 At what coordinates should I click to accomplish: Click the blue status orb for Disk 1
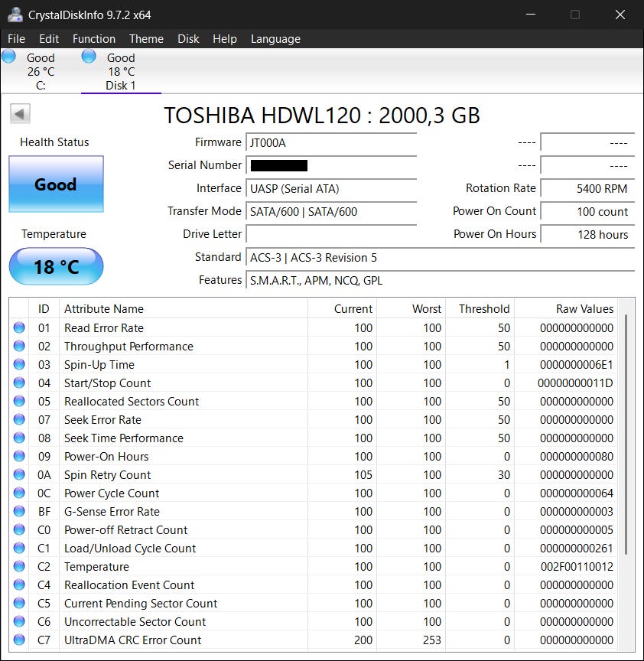click(x=89, y=56)
